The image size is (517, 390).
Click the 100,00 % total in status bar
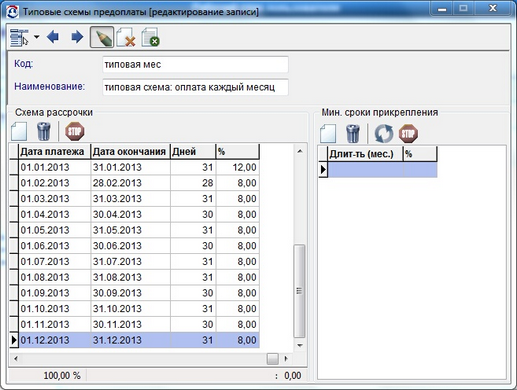click(62, 376)
